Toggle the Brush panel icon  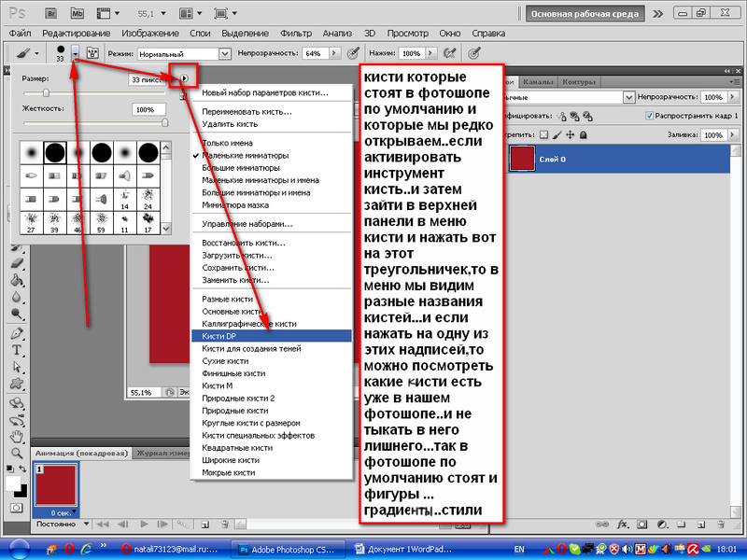pos(92,53)
